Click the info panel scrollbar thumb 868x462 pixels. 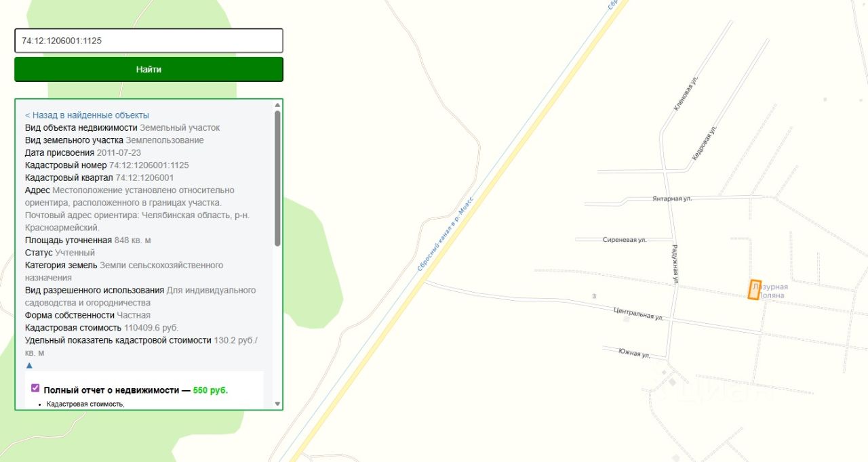point(277,178)
